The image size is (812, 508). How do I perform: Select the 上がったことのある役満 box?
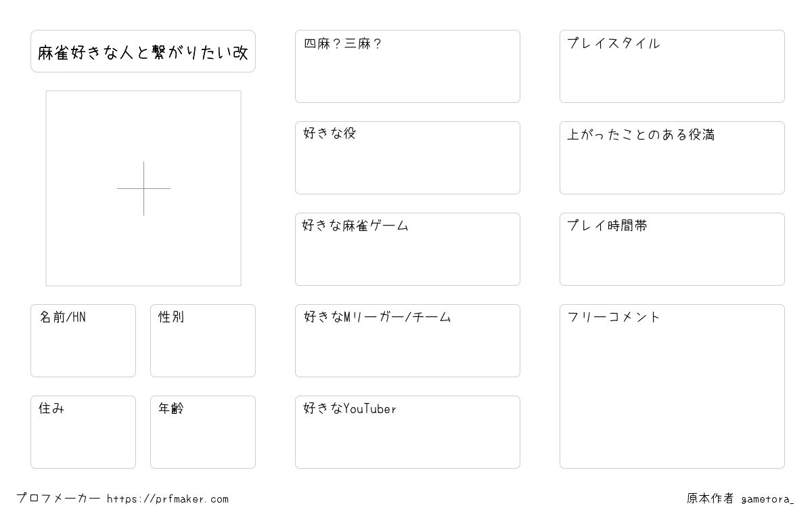pos(672,158)
